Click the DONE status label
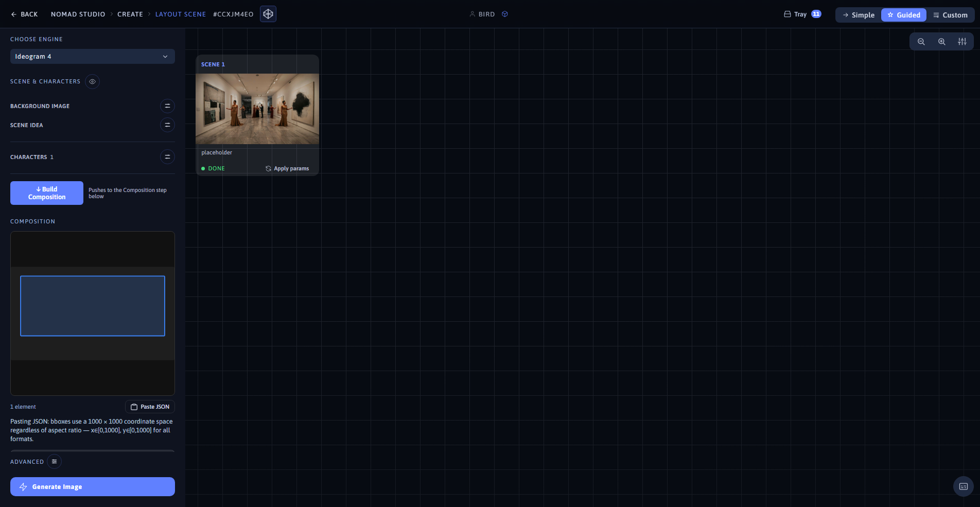Image resolution: width=980 pixels, height=507 pixels. tap(216, 169)
